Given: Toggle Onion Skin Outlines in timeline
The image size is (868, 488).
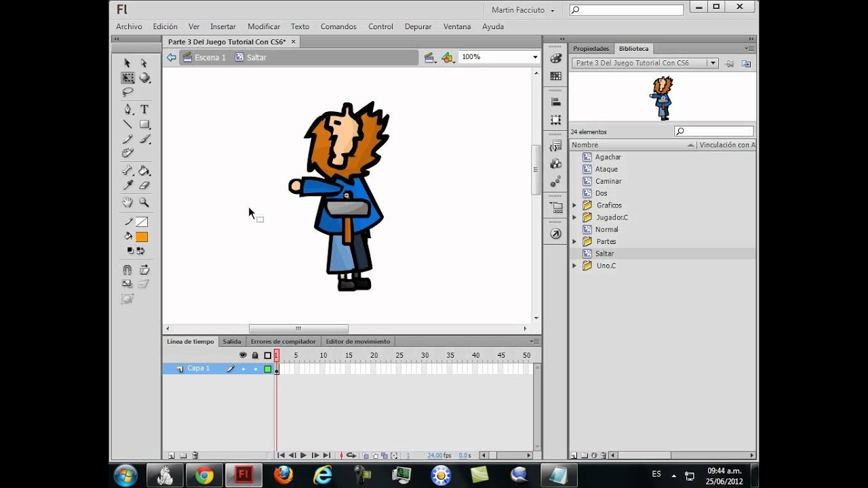Looking at the screenshot, I should (375, 455).
